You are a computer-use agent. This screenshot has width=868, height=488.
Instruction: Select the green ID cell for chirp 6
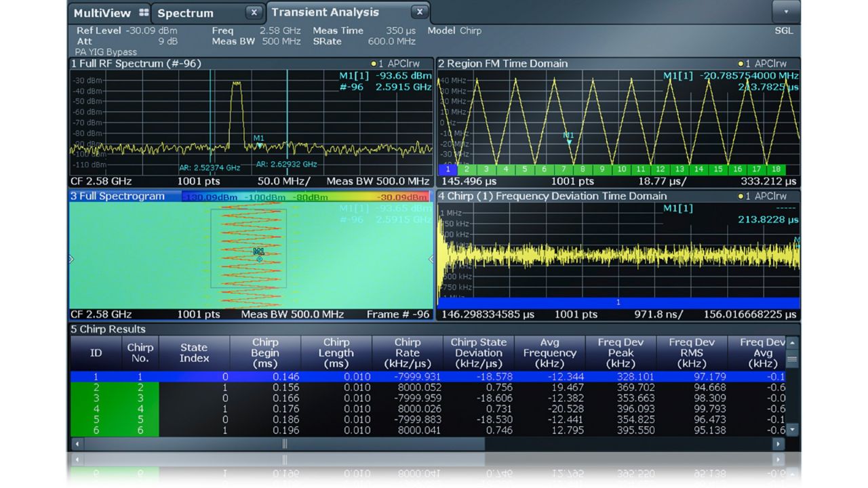96,431
